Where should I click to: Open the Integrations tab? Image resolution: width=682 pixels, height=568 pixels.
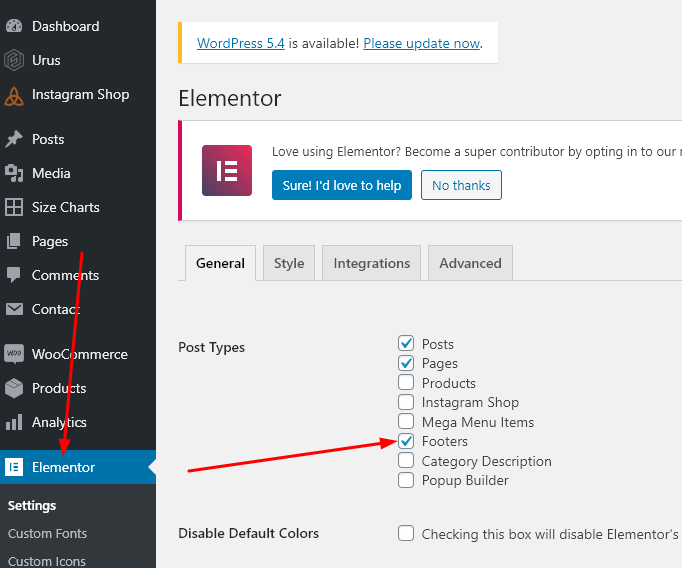tap(371, 263)
